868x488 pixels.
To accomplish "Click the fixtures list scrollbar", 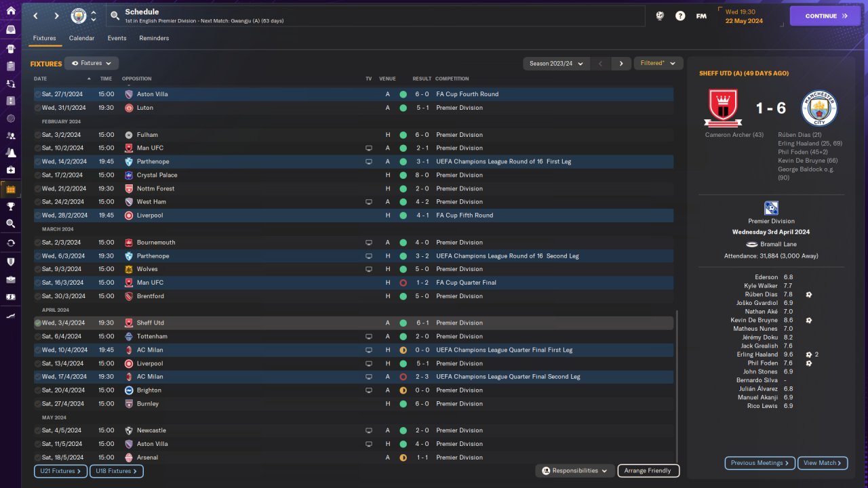I will (x=676, y=386).
